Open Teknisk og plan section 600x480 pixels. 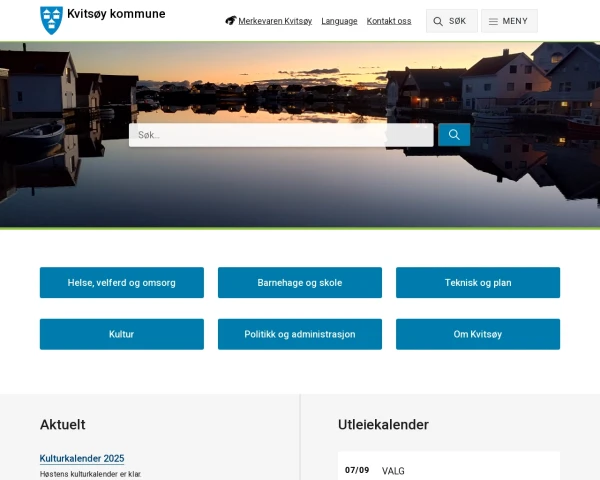pyautogui.click(x=478, y=282)
